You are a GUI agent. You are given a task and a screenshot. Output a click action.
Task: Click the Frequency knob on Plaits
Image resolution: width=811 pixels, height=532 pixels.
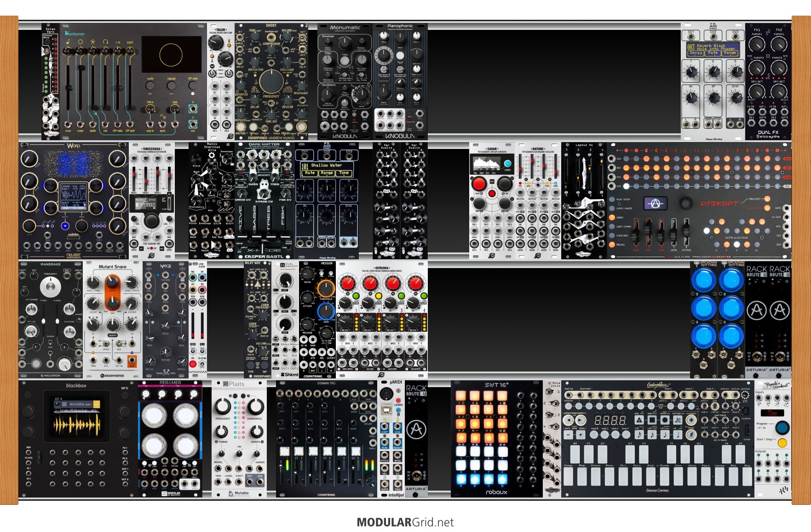pyautogui.click(x=223, y=406)
